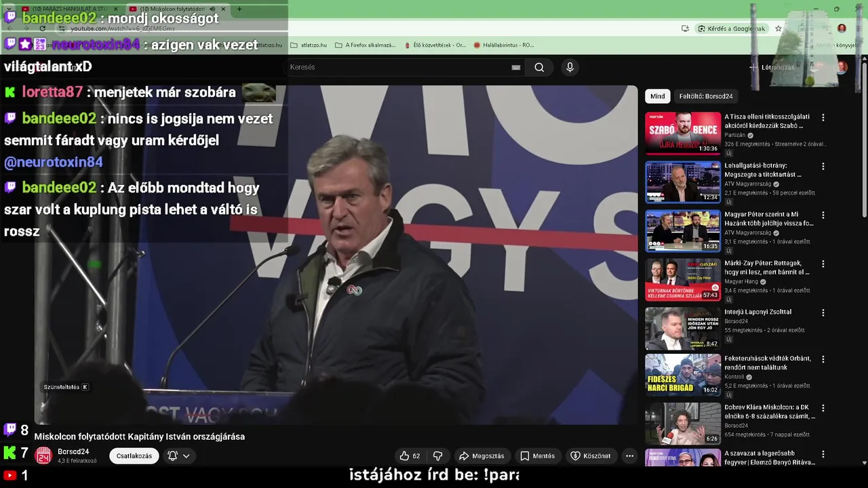Open the Chrome profile avatar
Screen dimensions: 868x488
click(842, 28)
